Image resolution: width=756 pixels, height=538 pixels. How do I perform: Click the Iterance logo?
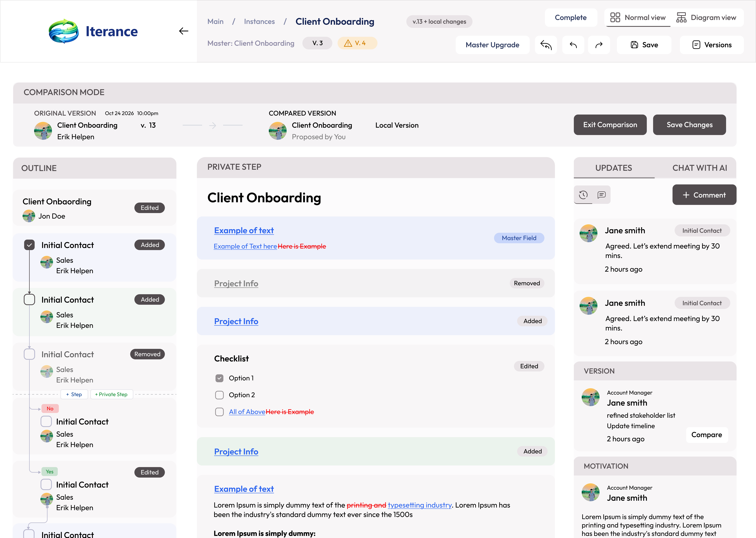point(93,31)
